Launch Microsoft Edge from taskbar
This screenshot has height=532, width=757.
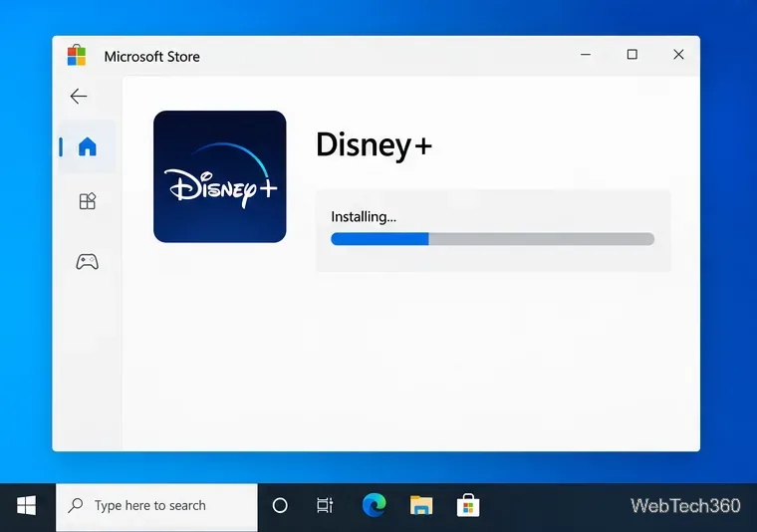[x=375, y=505]
